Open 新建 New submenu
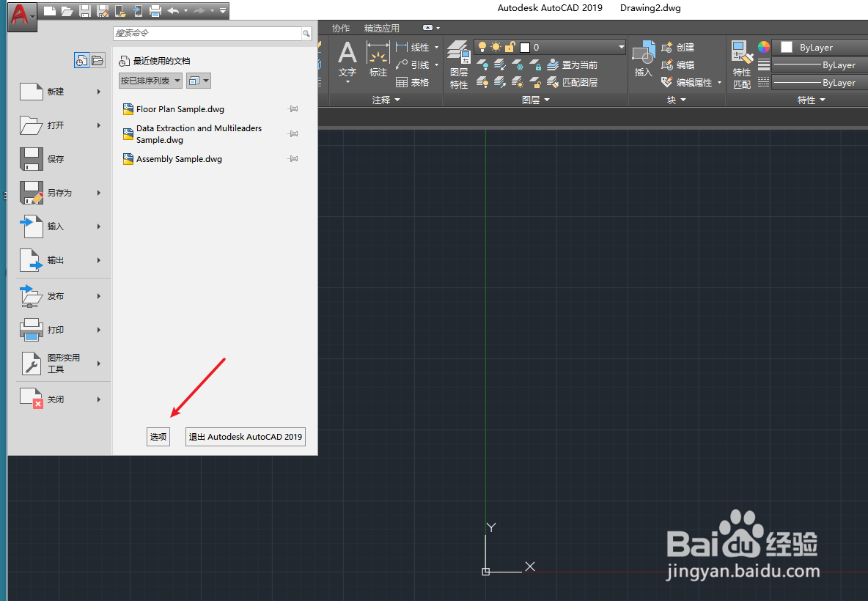Viewport: 868px width, 601px height. coord(61,92)
